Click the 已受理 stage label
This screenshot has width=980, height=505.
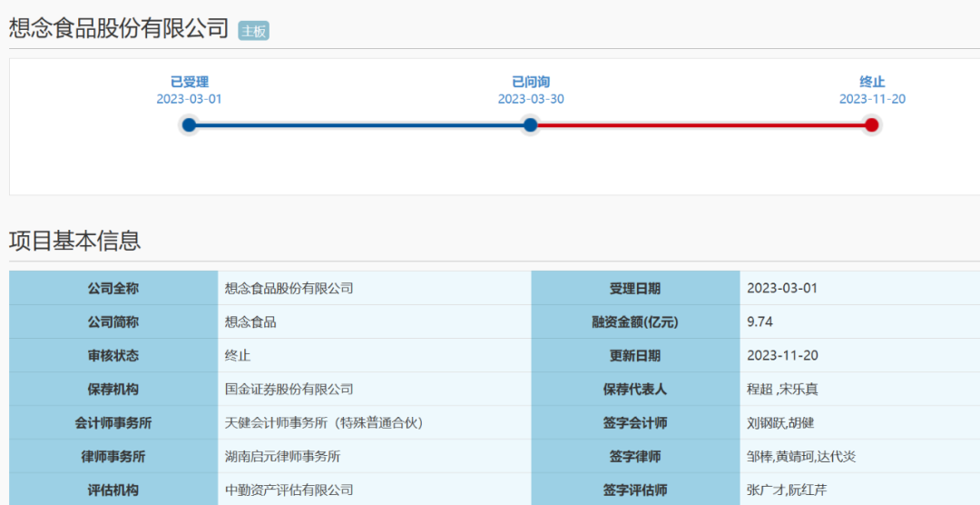(189, 82)
